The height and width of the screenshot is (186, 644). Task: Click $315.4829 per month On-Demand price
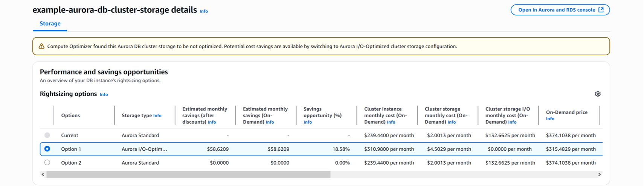(571, 149)
